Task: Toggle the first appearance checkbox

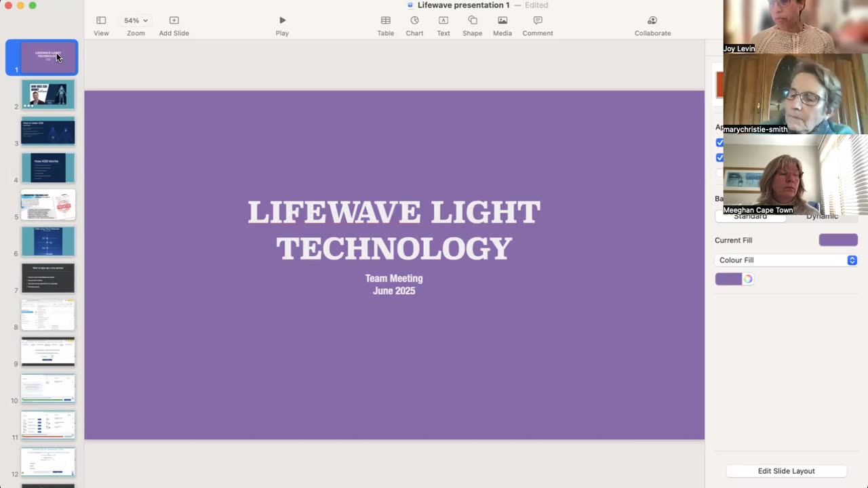Action: pyautogui.click(x=720, y=142)
